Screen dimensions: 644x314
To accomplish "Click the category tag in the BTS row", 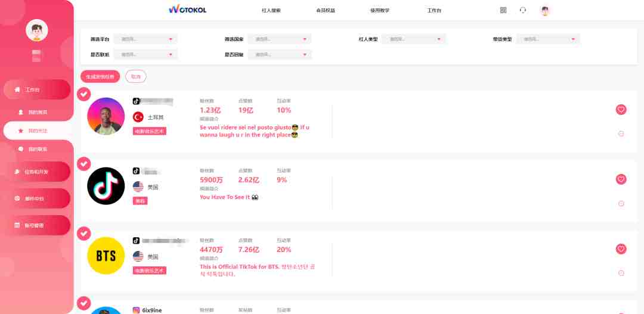I will [150, 271].
